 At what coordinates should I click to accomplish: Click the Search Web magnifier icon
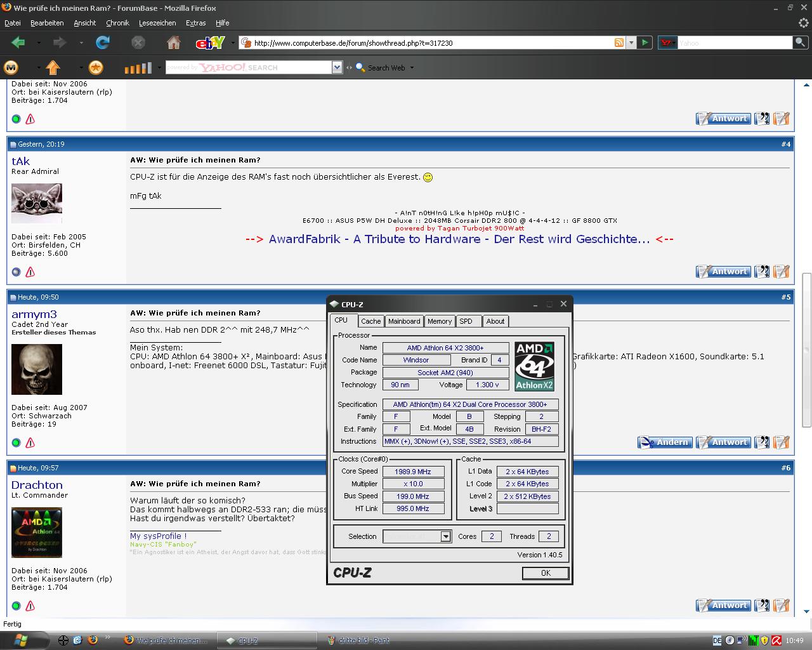pyautogui.click(x=360, y=67)
